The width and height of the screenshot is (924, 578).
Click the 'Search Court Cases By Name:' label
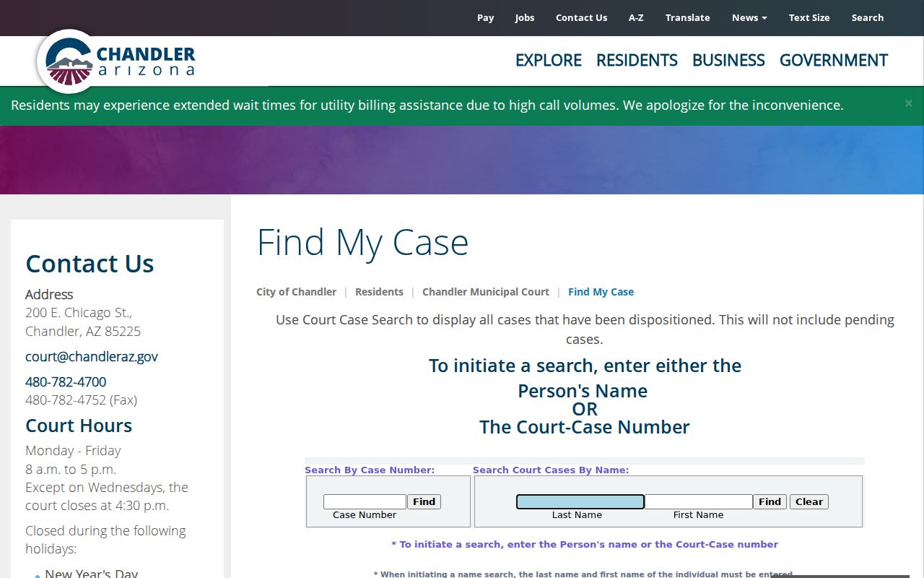551,470
